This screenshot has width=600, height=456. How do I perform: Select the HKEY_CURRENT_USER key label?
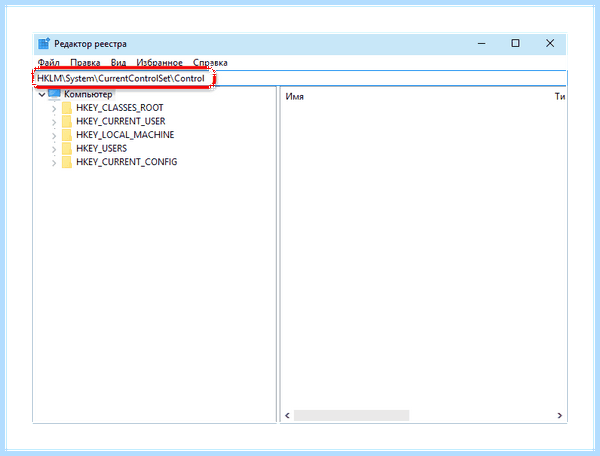click(121, 121)
